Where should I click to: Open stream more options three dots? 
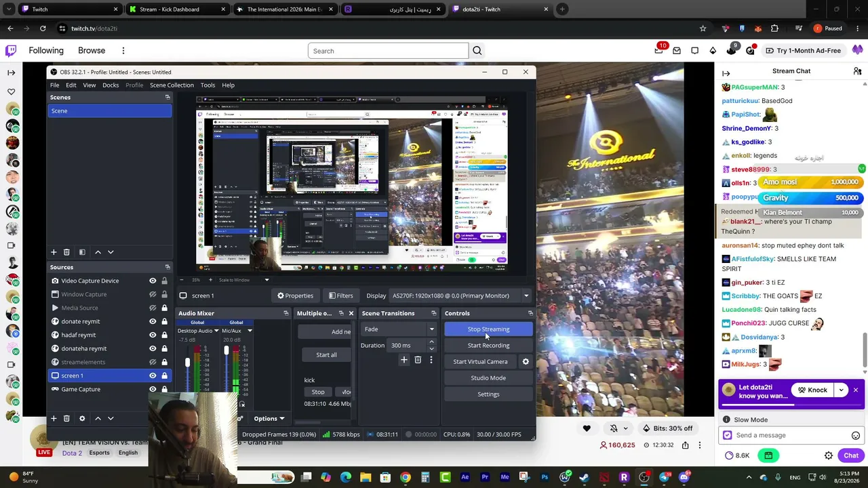pos(700,445)
